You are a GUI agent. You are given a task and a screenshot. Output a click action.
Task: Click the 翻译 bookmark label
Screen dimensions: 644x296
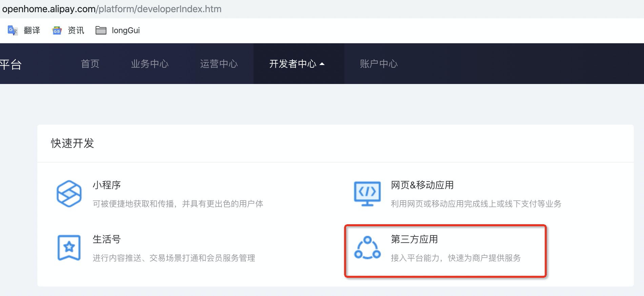tap(32, 30)
